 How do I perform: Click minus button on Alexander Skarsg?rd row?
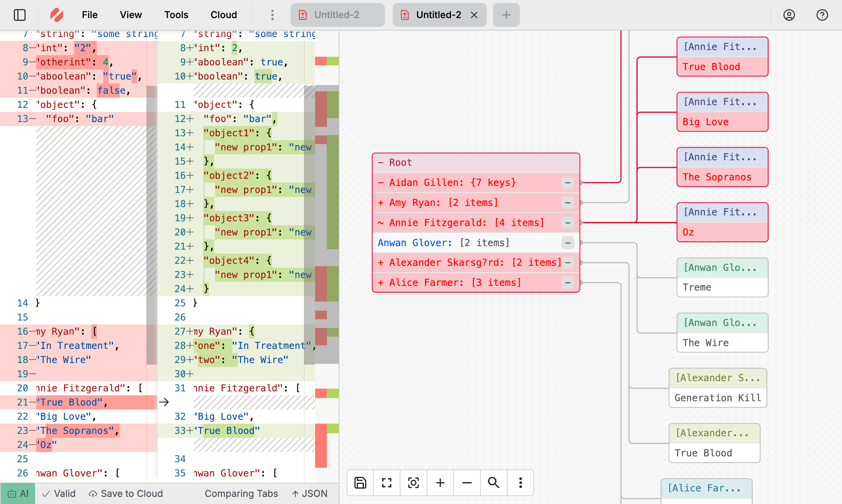point(568,263)
